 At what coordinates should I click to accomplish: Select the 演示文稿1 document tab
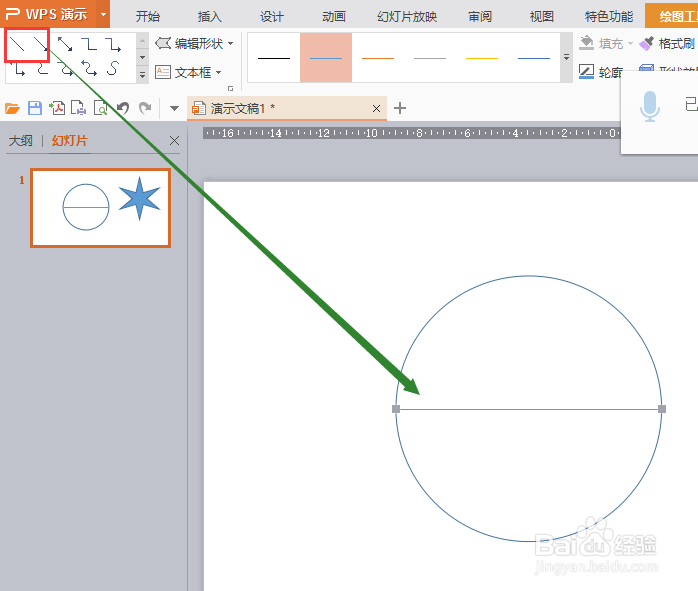pyautogui.click(x=287, y=108)
